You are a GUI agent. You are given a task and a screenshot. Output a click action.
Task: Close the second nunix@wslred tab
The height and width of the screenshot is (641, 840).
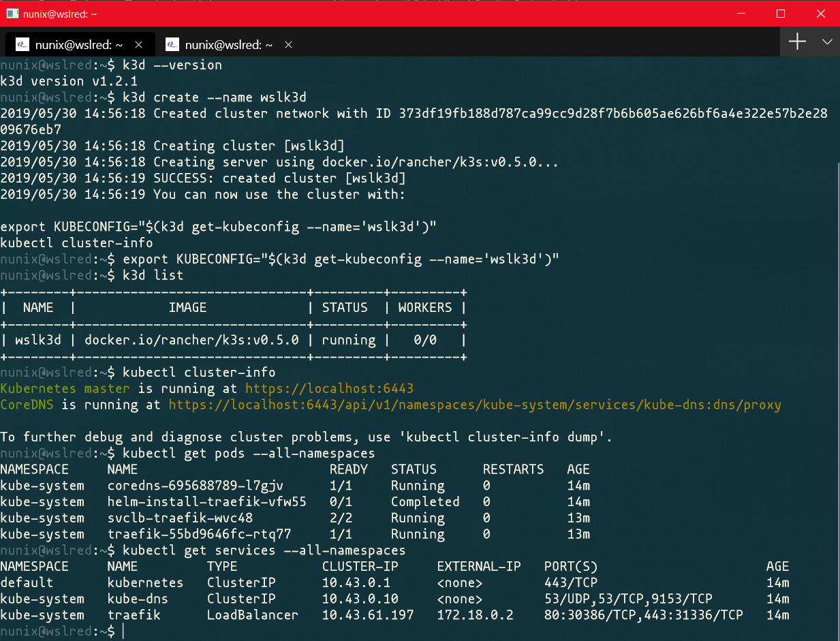tap(288, 44)
